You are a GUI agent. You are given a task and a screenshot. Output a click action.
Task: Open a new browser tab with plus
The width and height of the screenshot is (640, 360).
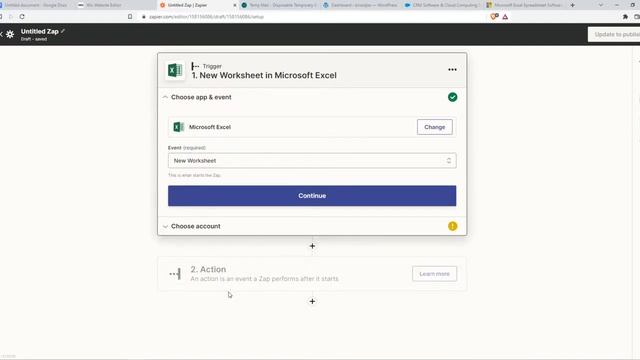pos(573,5)
